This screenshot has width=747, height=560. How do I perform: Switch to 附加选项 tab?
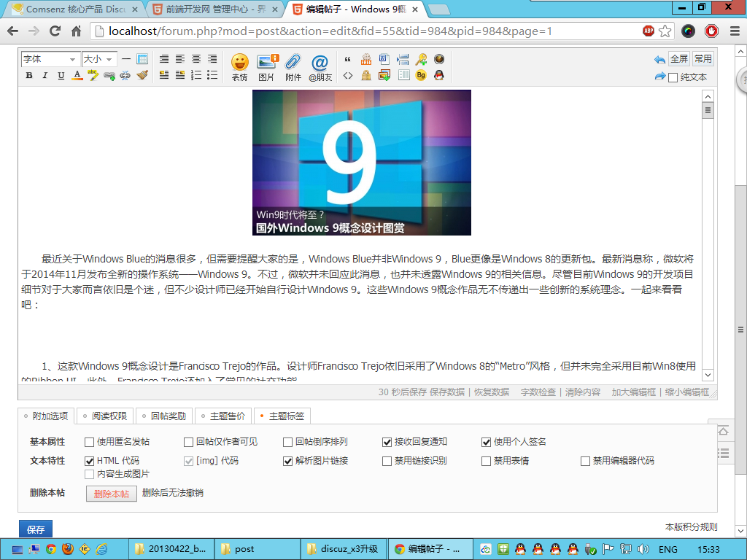(x=46, y=416)
